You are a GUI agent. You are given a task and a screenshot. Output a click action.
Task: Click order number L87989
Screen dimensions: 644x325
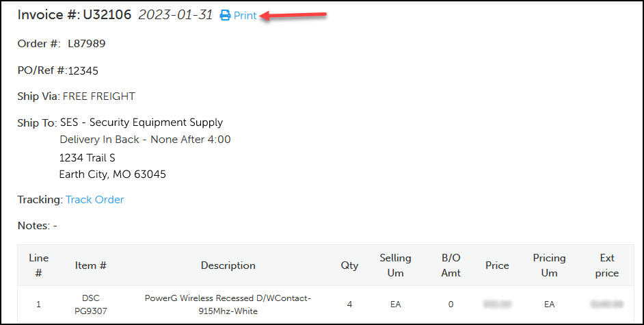(86, 44)
